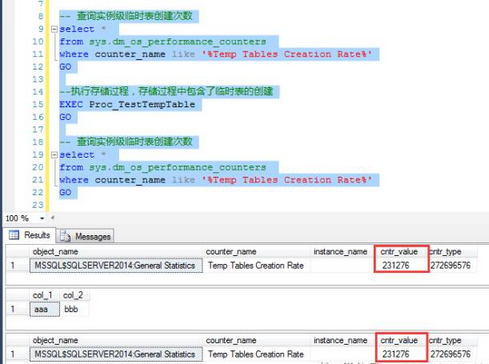Select the first grid's Temp Tables Creation Rate cell
This screenshot has height=364, width=489.
pos(256,266)
